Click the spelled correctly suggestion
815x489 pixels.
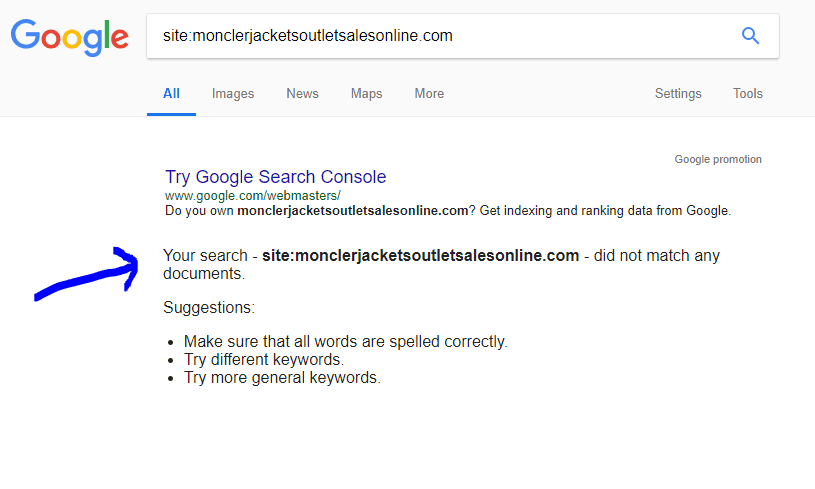pos(346,342)
